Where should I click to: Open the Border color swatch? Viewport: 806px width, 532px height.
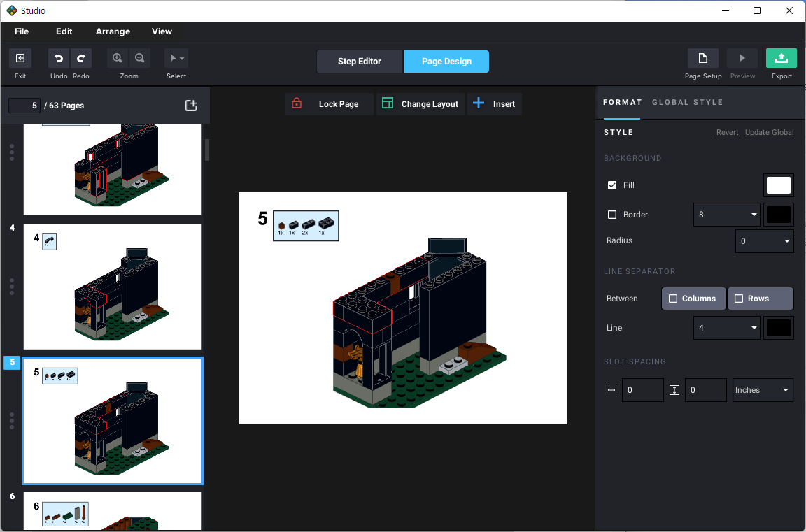[x=778, y=215]
